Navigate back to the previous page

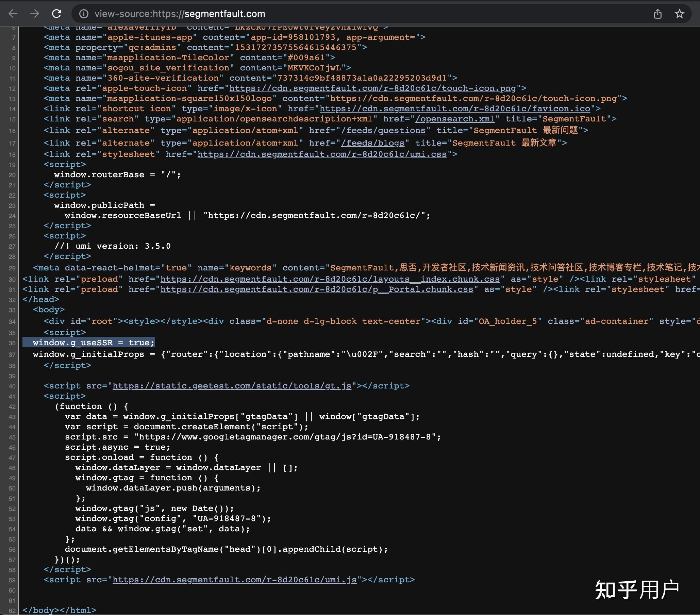tap(13, 14)
